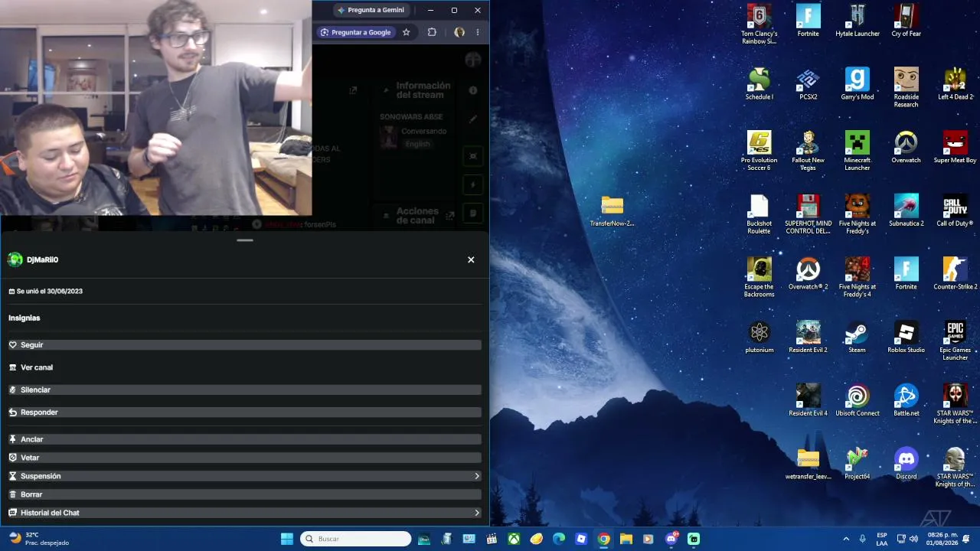The height and width of the screenshot is (551, 980).
Task: Choose Responder to reply
Action: [x=245, y=412]
